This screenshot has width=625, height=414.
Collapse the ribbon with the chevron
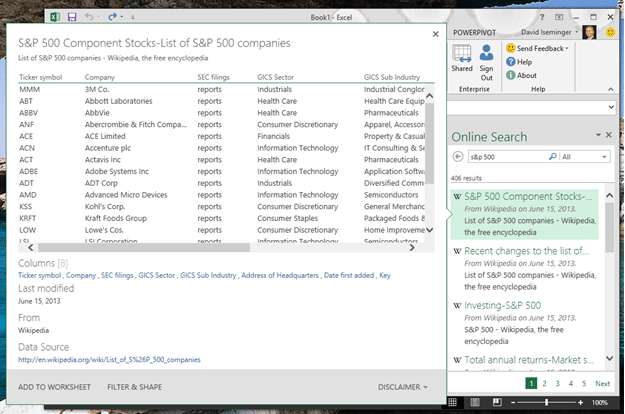[x=610, y=89]
